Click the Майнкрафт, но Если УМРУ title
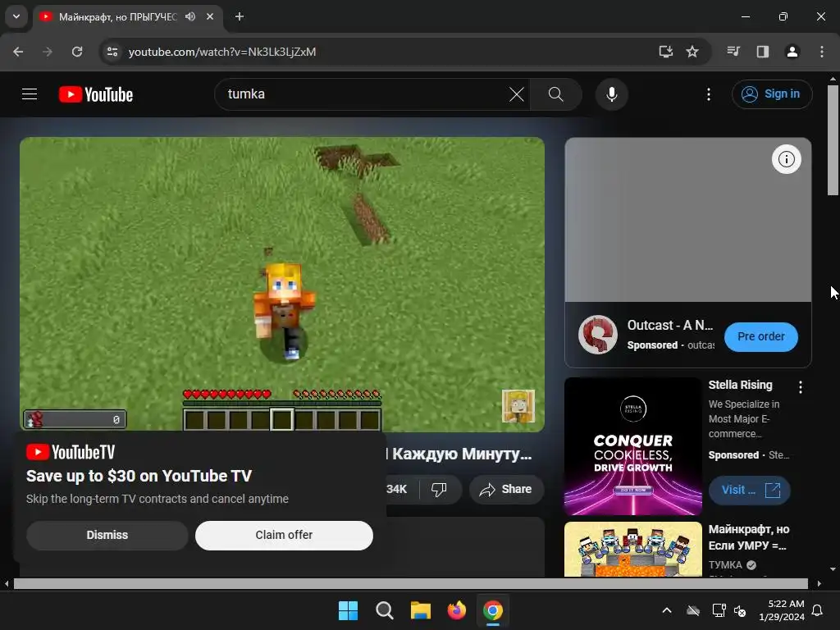Viewport: 840px width, 630px height. (x=749, y=537)
